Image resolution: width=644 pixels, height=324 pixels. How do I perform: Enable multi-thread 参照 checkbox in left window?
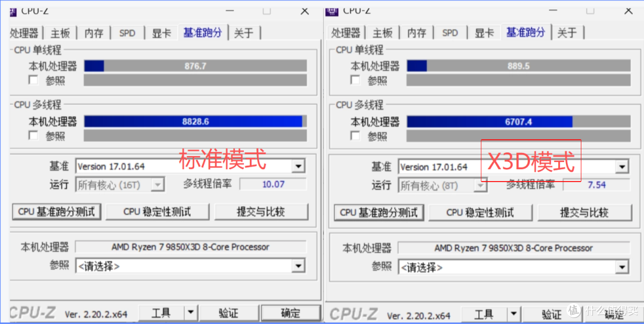(33, 135)
